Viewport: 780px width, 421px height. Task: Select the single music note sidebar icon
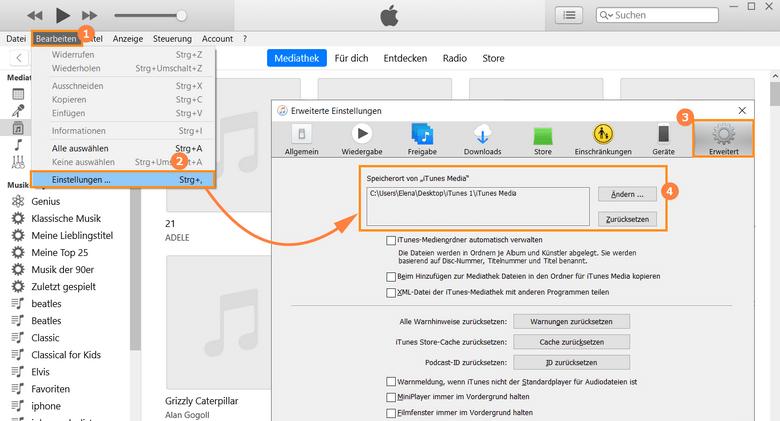pos(18,145)
